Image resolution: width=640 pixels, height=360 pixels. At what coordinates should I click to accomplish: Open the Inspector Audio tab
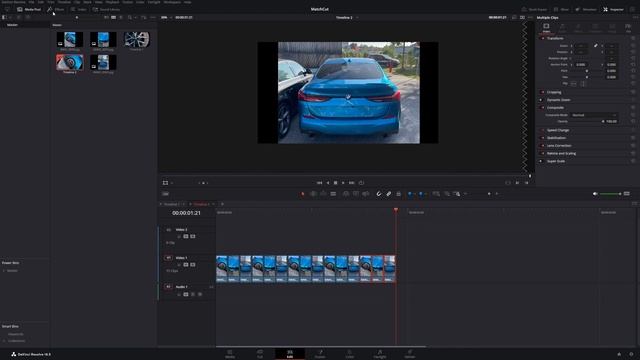click(x=562, y=28)
